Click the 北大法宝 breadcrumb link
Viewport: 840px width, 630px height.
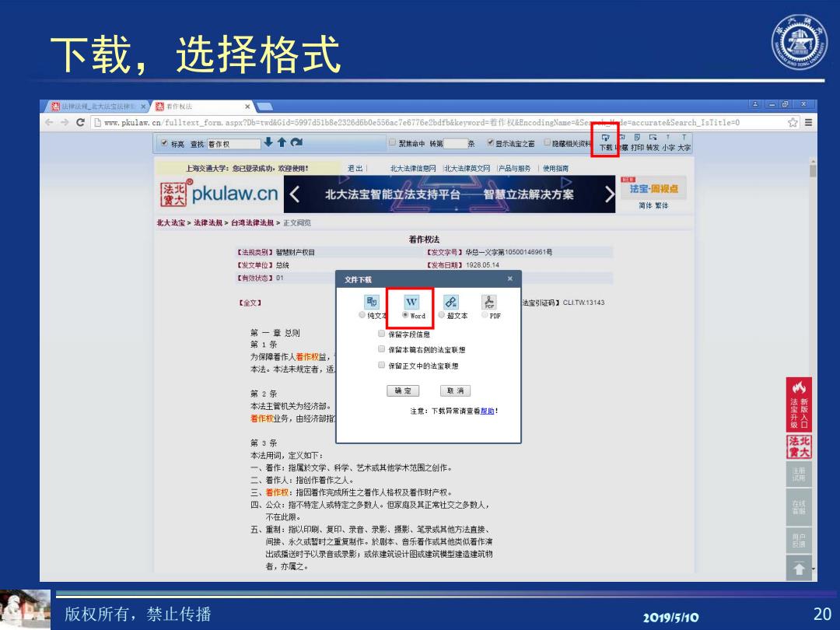point(170,223)
